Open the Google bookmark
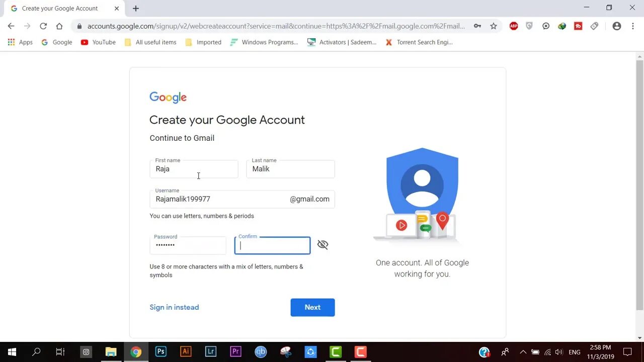 click(x=57, y=42)
